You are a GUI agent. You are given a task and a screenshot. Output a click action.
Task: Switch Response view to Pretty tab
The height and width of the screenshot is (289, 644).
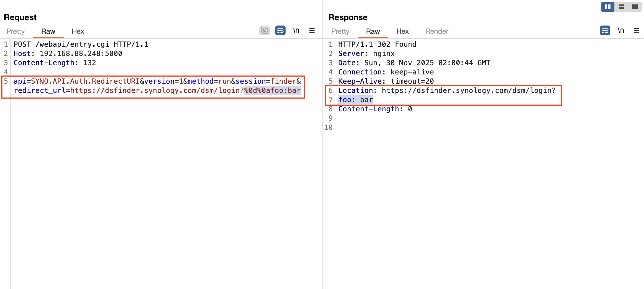pyautogui.click(x=340, y=31)
